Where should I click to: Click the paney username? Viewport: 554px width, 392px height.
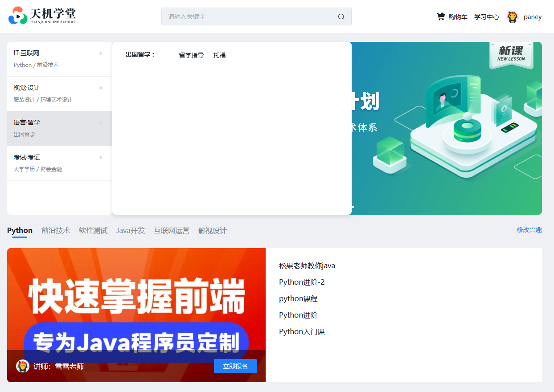pyautogui.click(x=533, y=17)
